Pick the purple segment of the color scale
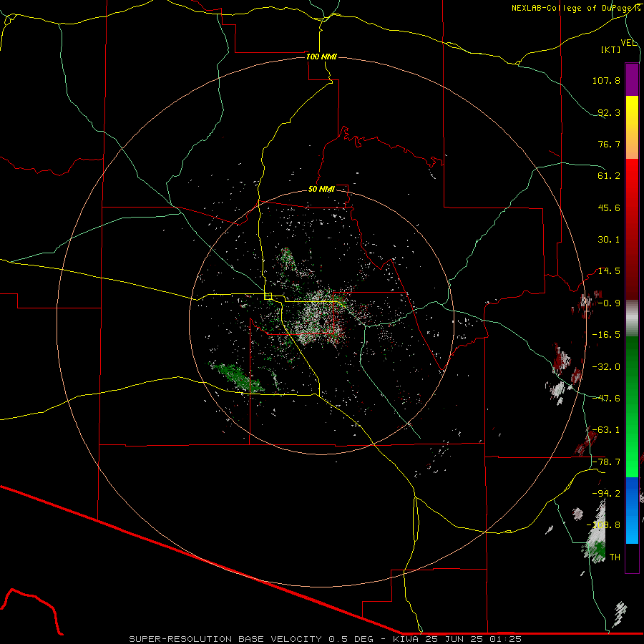The height and width of the screenshot is (644, 644). pyautogui.click(x=632, y=79)
